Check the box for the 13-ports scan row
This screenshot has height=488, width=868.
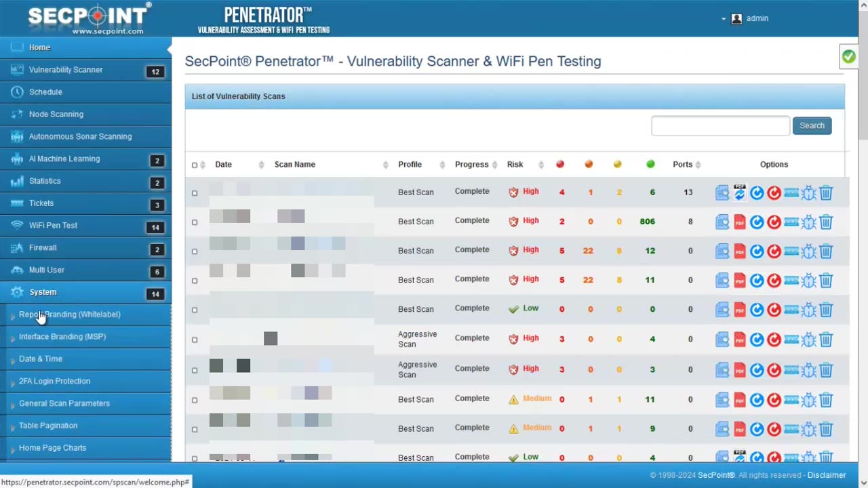tap(195, 193)
